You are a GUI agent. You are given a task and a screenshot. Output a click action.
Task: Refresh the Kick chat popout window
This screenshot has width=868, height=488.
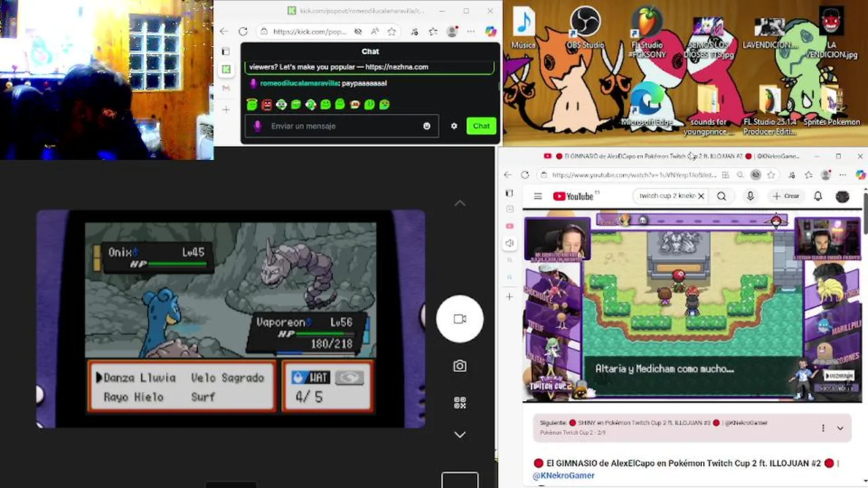(243, 31)
